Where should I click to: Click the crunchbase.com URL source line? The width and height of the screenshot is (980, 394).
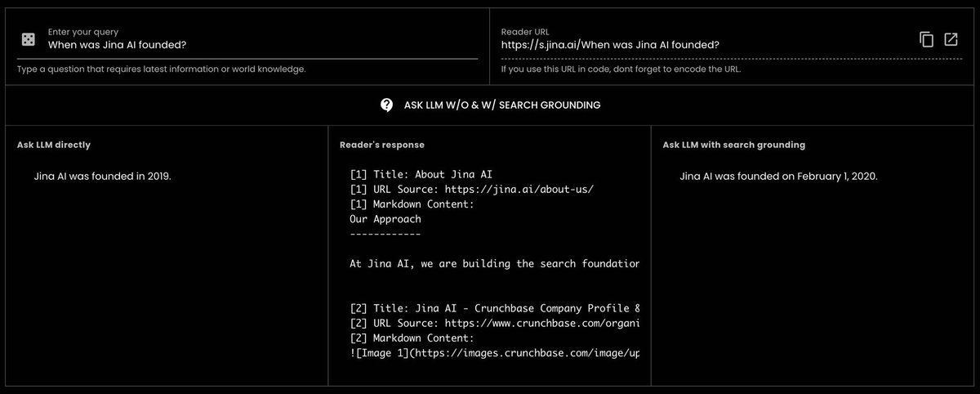(x=494, y=323)
